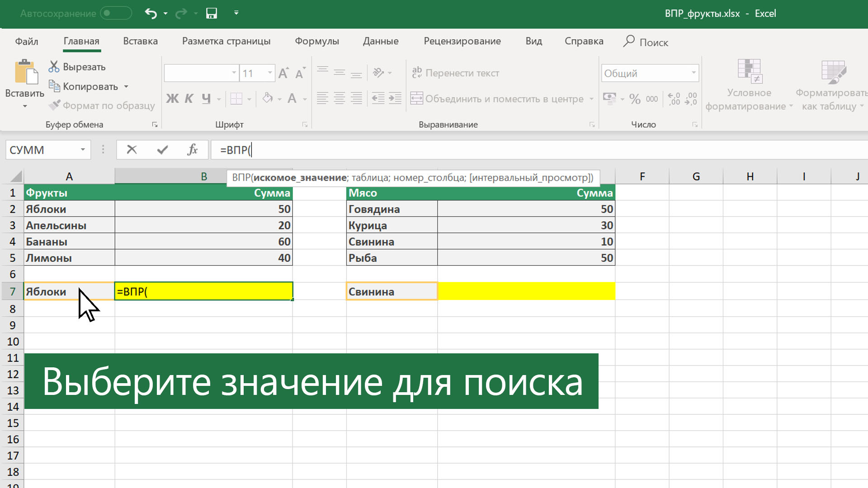868x488 pixels.
Task: Click the formula bar with =ВПР(
Action: tap(539, 150)
